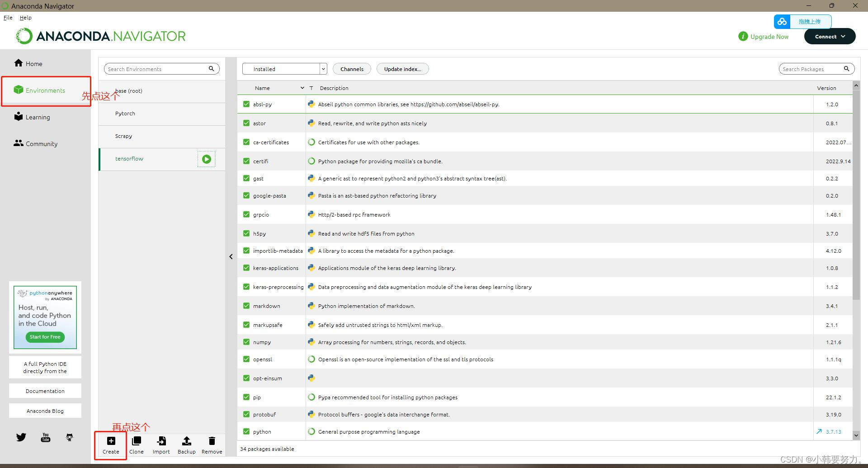Click the search packages magnifier icon

click(846, 69)
